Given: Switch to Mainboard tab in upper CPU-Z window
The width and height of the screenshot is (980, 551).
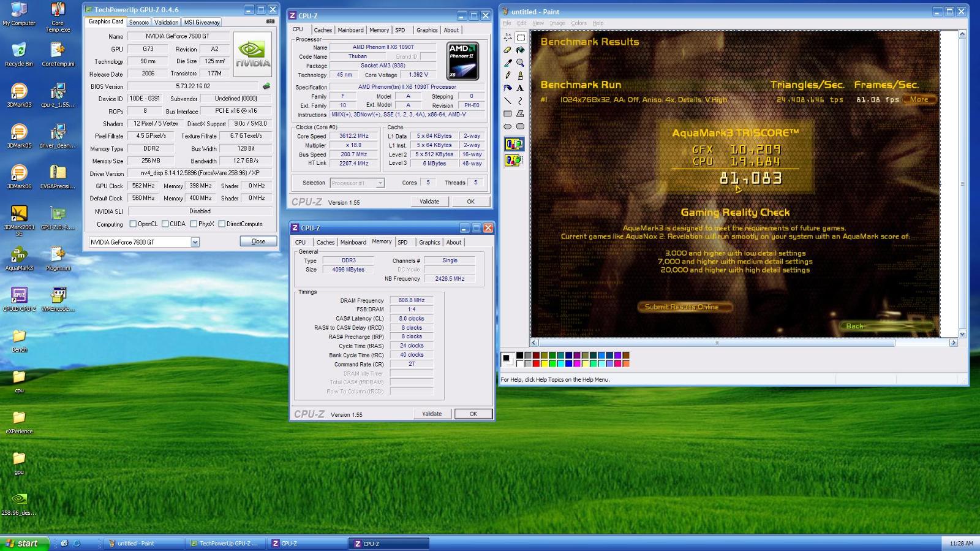Looking at the screenshot, I should [350, 30].
